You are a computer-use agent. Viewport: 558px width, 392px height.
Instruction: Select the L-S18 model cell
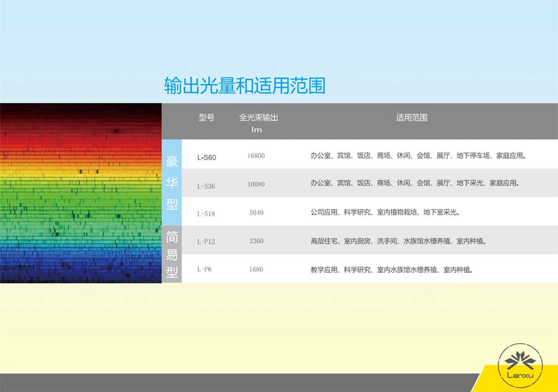coord(206,213)
